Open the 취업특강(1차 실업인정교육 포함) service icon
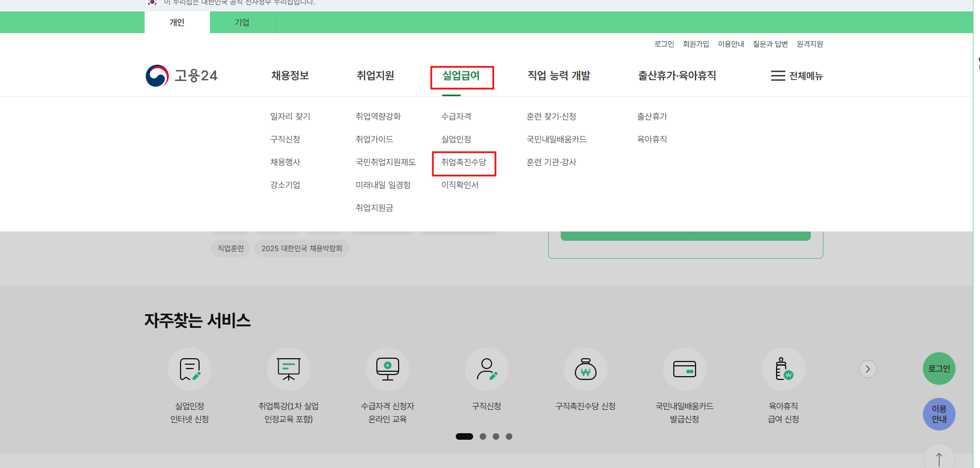 [289, 369]
